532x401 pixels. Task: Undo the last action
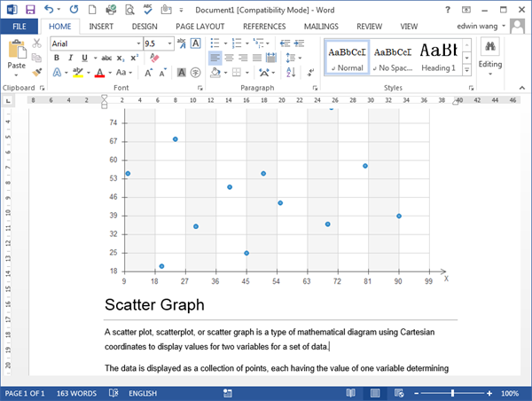click(x=49, y=9)
